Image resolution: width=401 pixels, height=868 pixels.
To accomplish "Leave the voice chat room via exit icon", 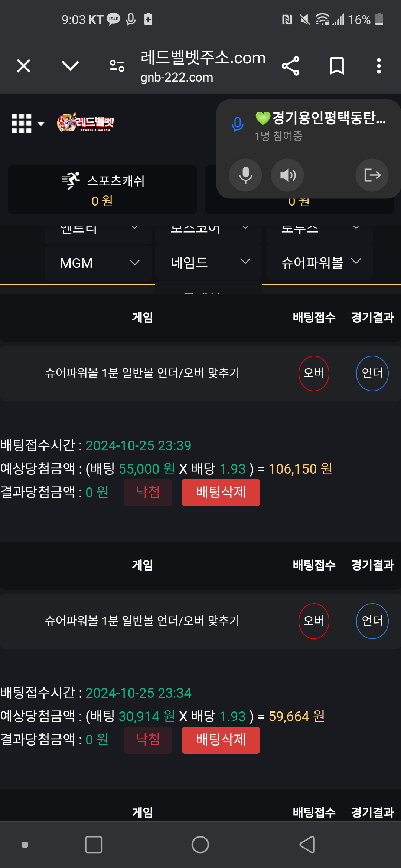I will pos(372,175).
